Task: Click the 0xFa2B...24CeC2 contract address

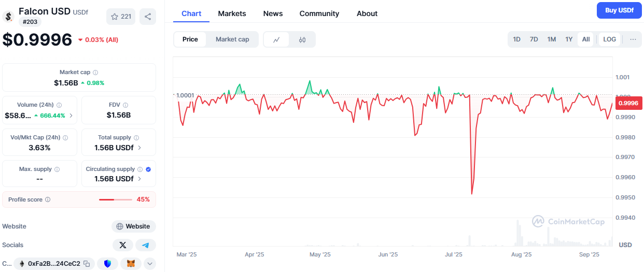Action: pos(54,264)
